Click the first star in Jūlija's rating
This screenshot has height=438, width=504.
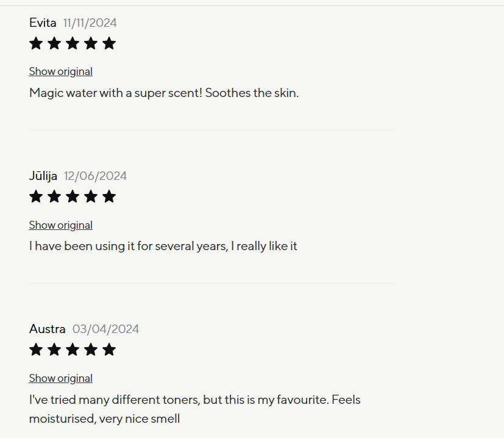36,196
